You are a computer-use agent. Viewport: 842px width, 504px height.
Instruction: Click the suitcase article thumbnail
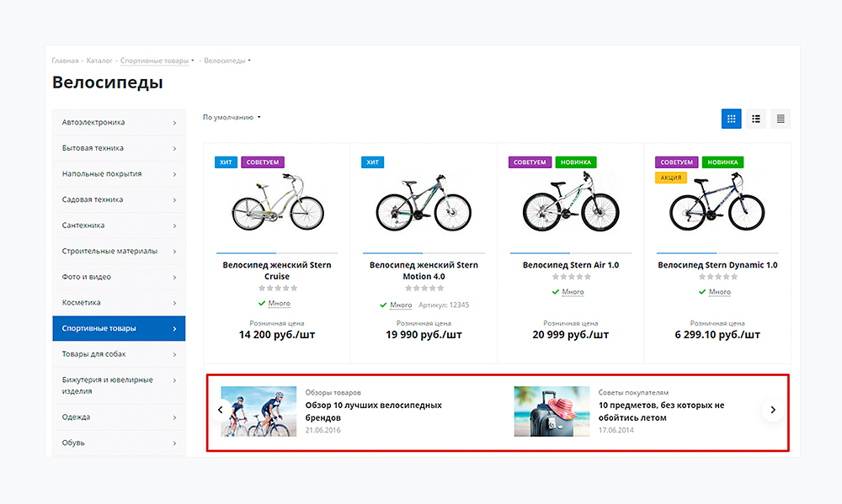tap(552, 411)
